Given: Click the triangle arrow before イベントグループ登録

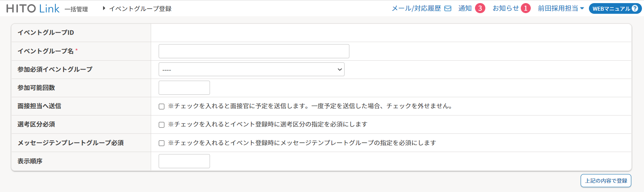Looking at the screenshot, I should (x=104, y=8).
